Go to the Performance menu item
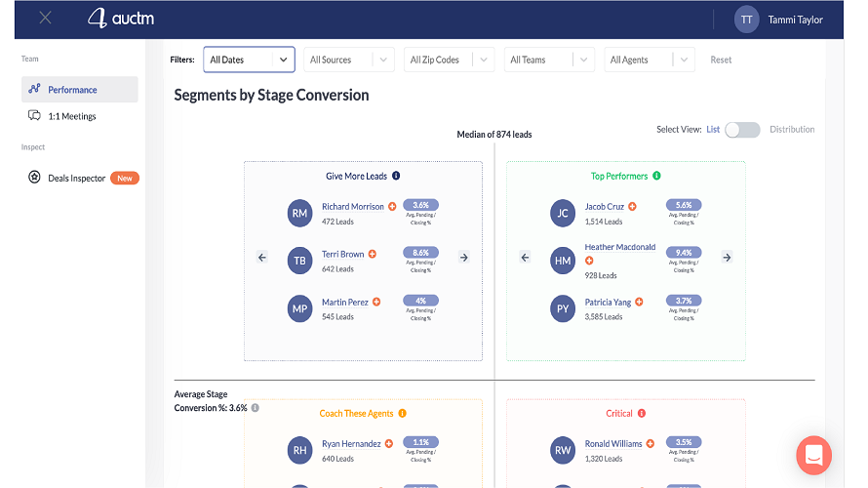The height and width of the screenshot is (488, 868). 72,90
